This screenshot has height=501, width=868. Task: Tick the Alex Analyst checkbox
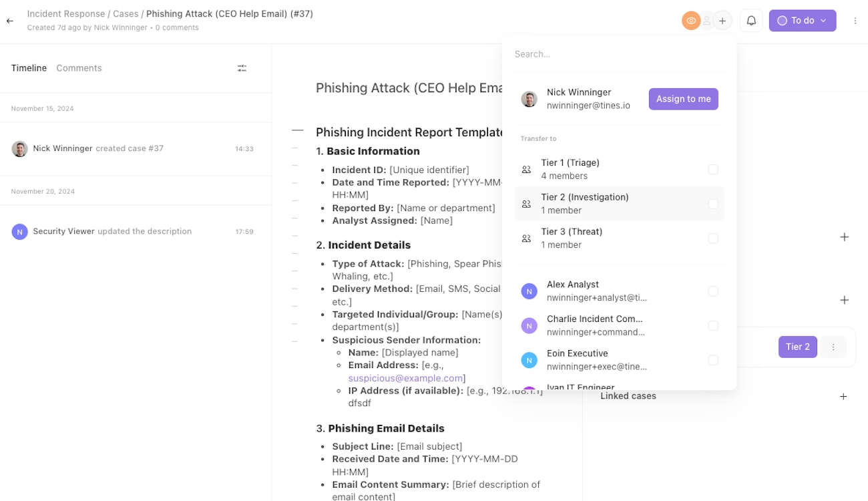(x=713, y=291)
